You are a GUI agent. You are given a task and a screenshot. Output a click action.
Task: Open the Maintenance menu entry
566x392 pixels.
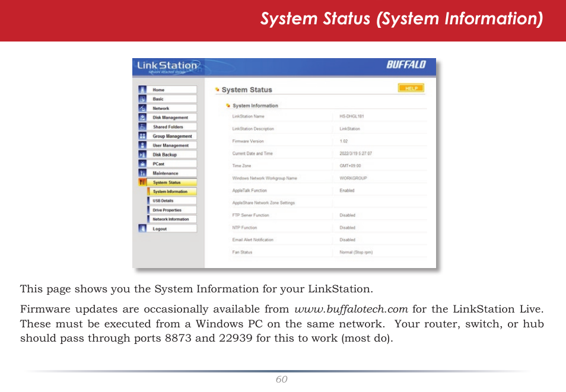click(172, 173)
